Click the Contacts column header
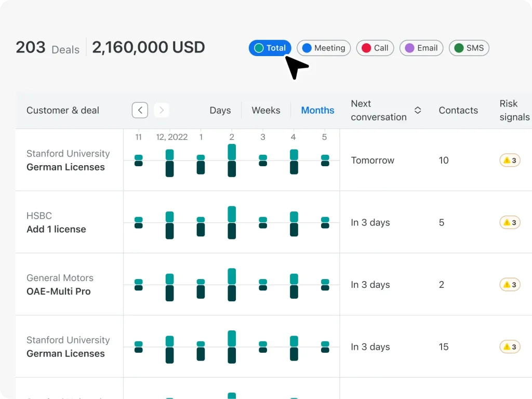This screenshot has height=399, width=532. coord(458,110)
